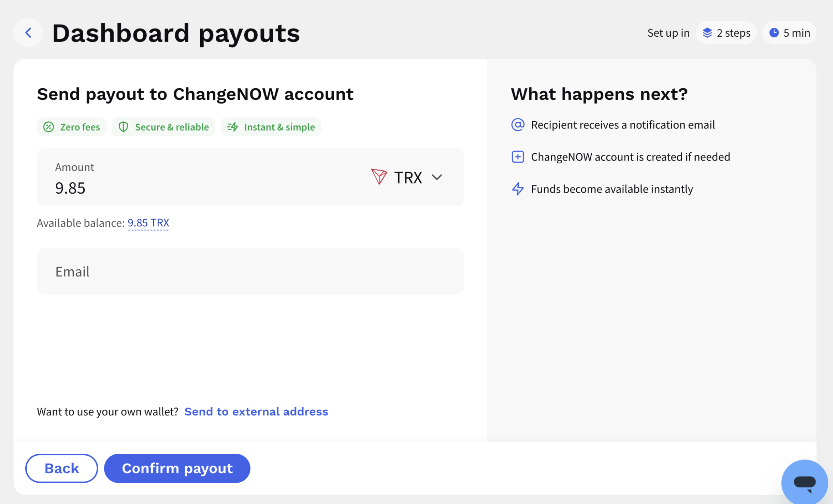833x504 pixels.
Task: Use available balance 9.85 TRX link
Action: tap(148, 223)
